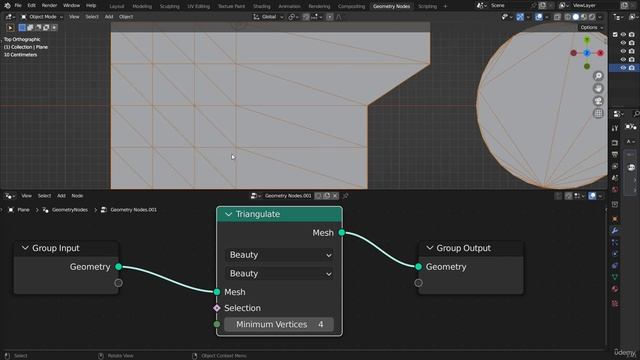The height and width of the screenshot is (360, 640).
Task: Select solid viewport shading mode
Action: pyautogui.click(x=576, y=17)
